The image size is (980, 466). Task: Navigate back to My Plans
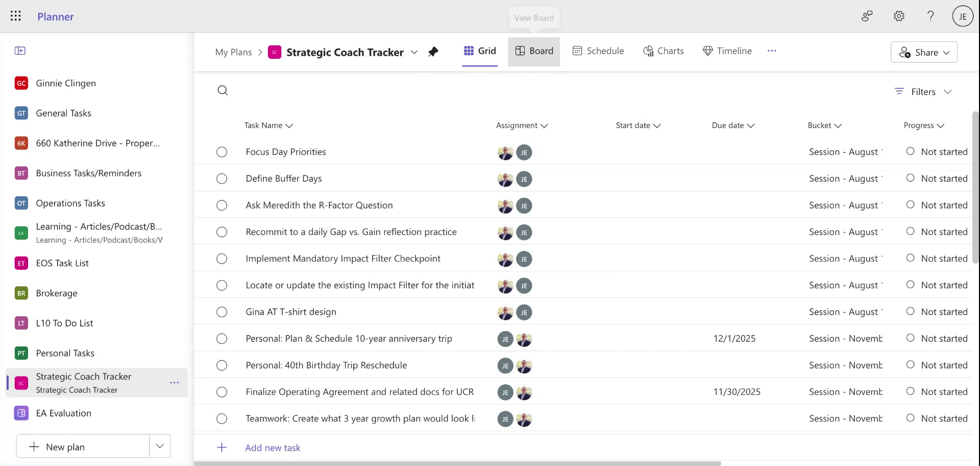(233, 52)
